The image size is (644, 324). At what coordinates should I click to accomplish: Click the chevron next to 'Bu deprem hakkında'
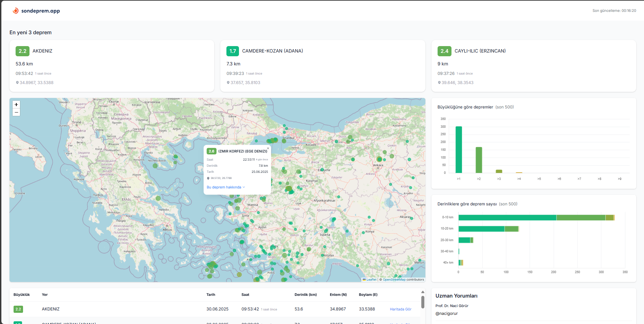click(x=244, y=187)
